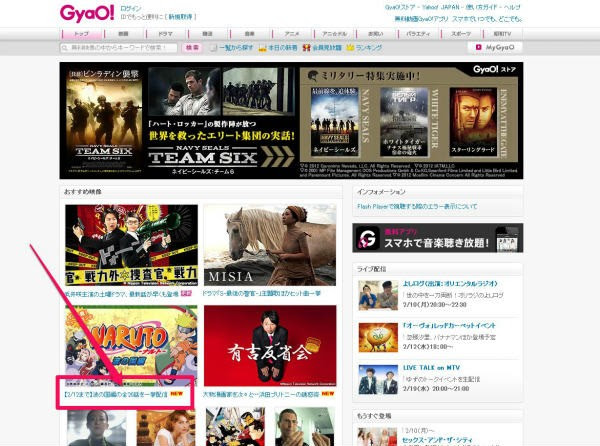
Task: Open the よしログ live thumbnail
Action: 378,295
